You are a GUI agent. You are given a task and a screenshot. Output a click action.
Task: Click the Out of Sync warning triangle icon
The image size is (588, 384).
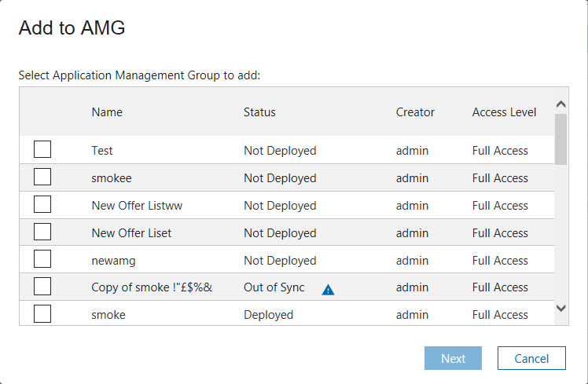click(329, 289)
